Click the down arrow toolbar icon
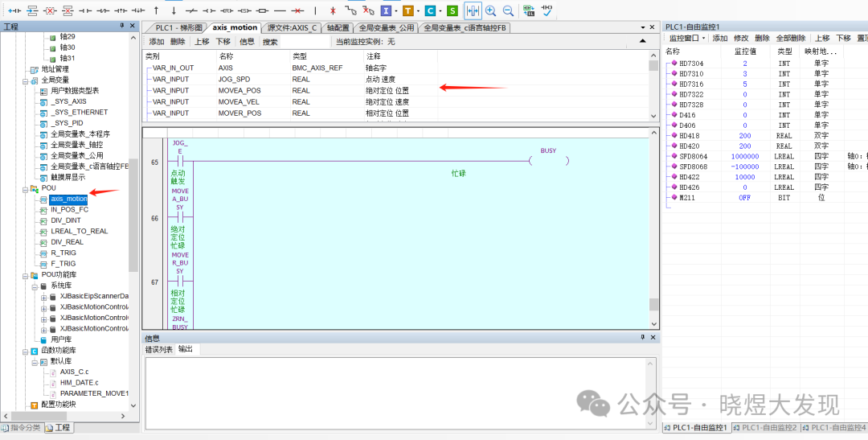 coord(174,10)
